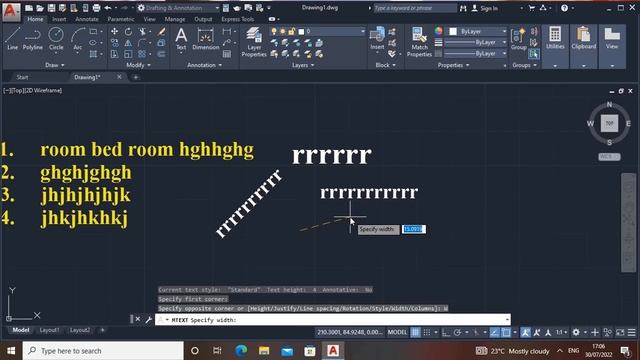Select the Circle tool
The image size is (640, 360).
[x=56, y=39]
